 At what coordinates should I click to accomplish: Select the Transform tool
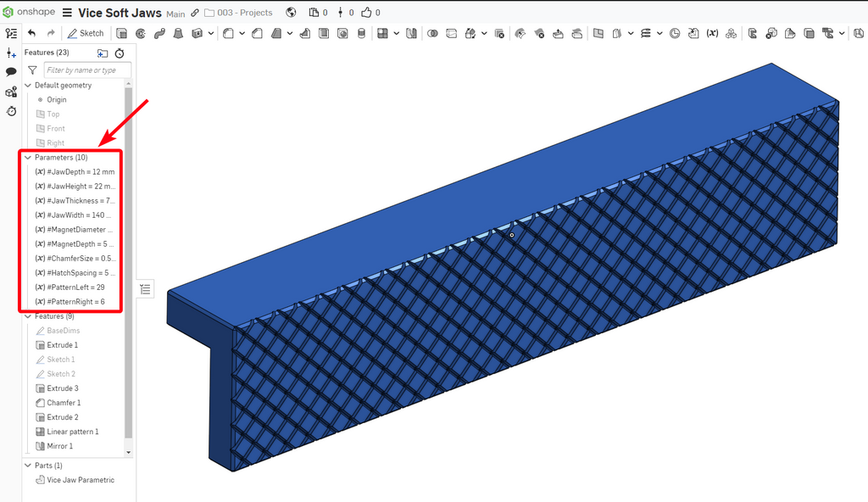(470, 33)
